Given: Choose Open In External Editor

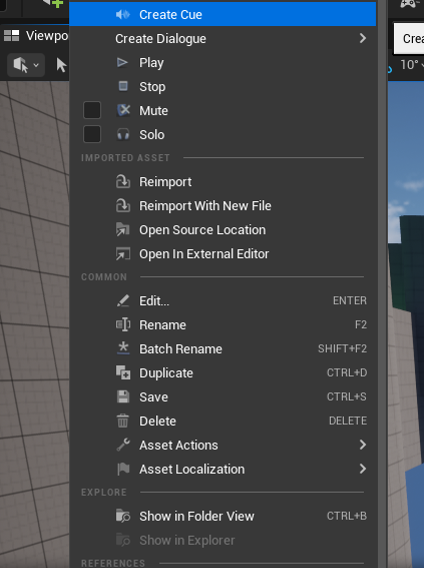Looking at the screenshot, I should (x=223, y=254).
